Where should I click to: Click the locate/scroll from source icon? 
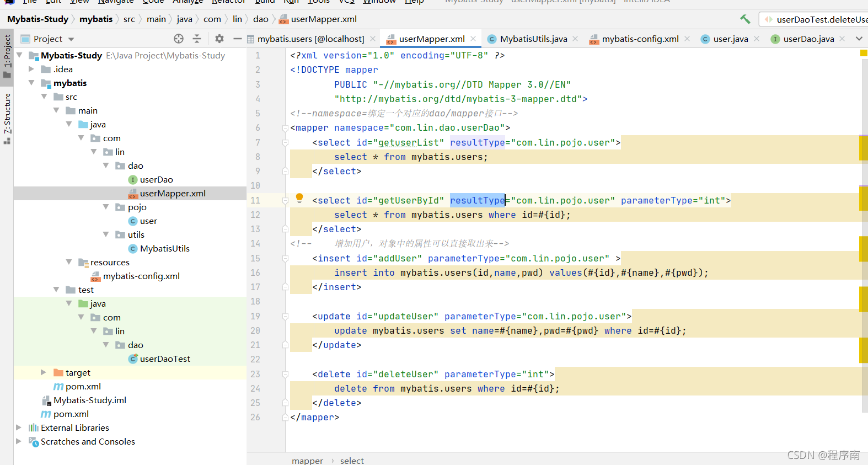click(x=179, y=39)
